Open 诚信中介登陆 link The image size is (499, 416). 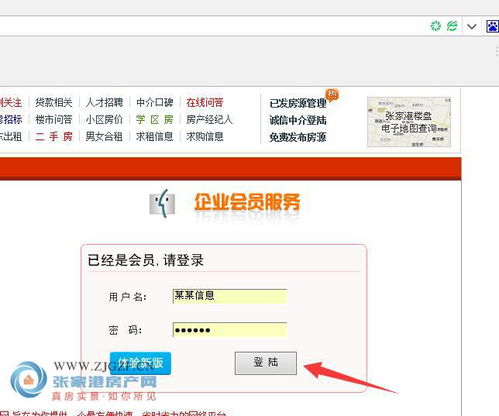pos(298,120)
